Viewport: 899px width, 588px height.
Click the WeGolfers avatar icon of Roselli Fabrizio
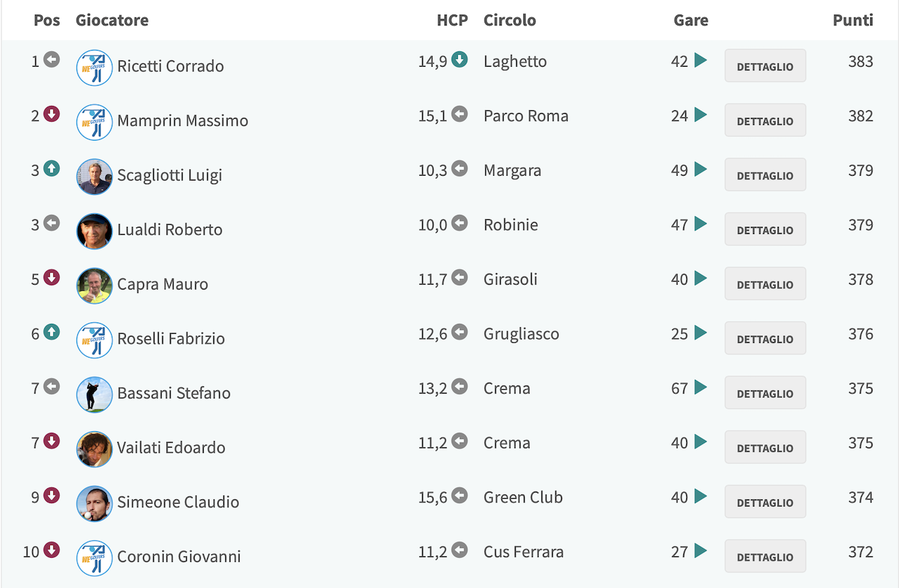94,340
